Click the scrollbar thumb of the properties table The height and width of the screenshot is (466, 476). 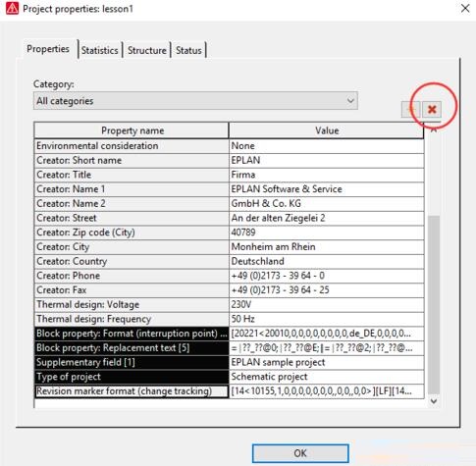434,305
